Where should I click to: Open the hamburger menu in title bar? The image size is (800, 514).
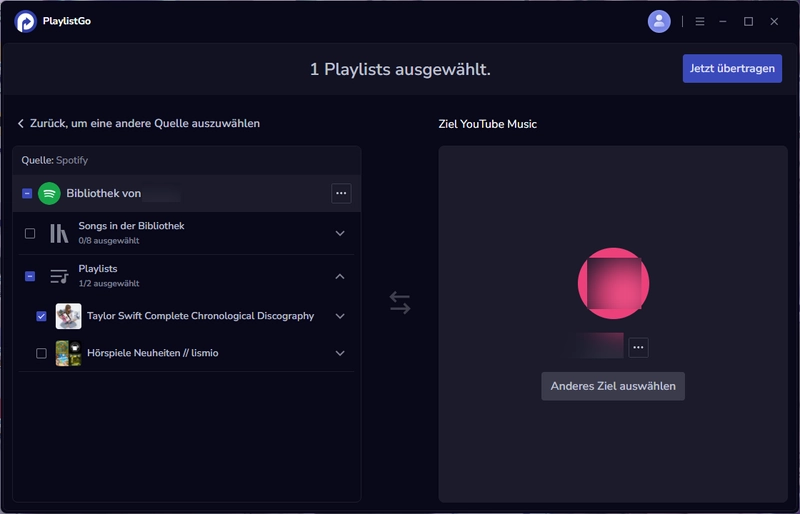(x=699, y=21)
